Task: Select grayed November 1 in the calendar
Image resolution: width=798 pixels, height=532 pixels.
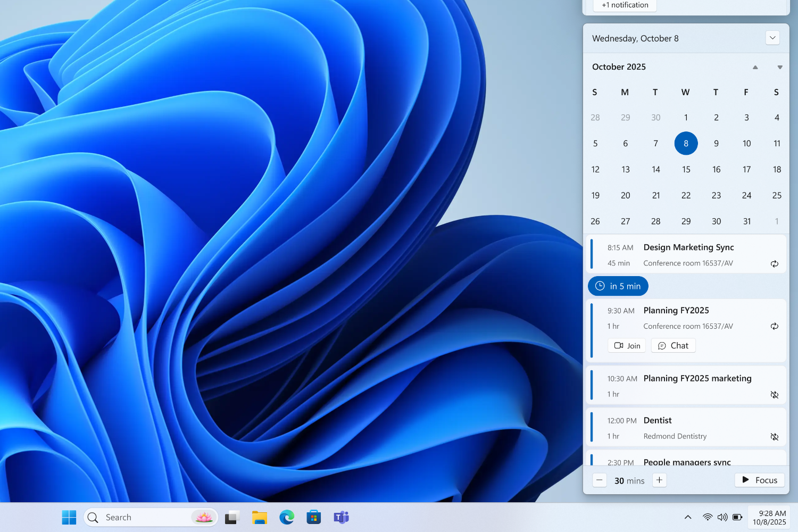Action: [777, 221]
